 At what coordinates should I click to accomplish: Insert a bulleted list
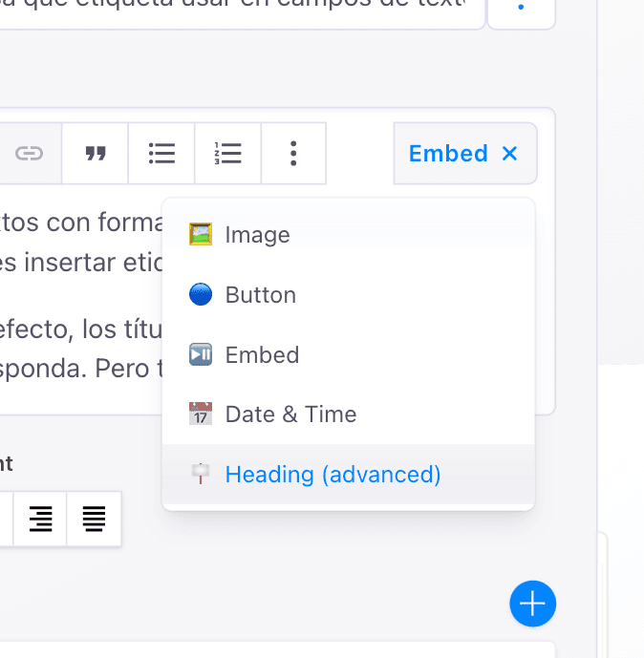[x=161, y=153]
